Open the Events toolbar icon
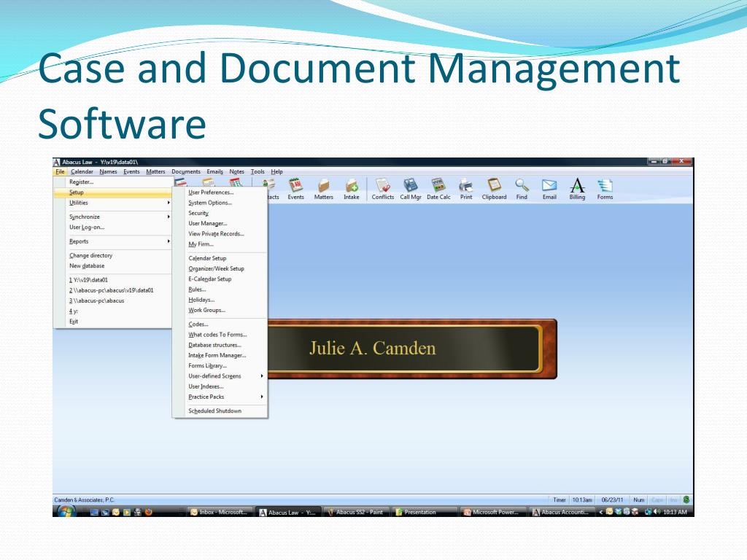Viewport: 747px width, 560px height. click(295, 189)
